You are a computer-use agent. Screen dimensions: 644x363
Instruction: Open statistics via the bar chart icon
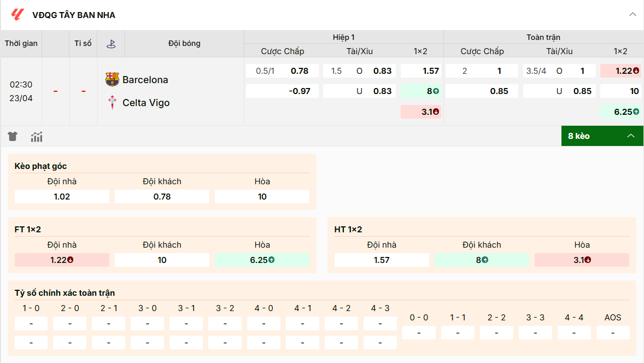pyautogui.click(x=36, y=136)
